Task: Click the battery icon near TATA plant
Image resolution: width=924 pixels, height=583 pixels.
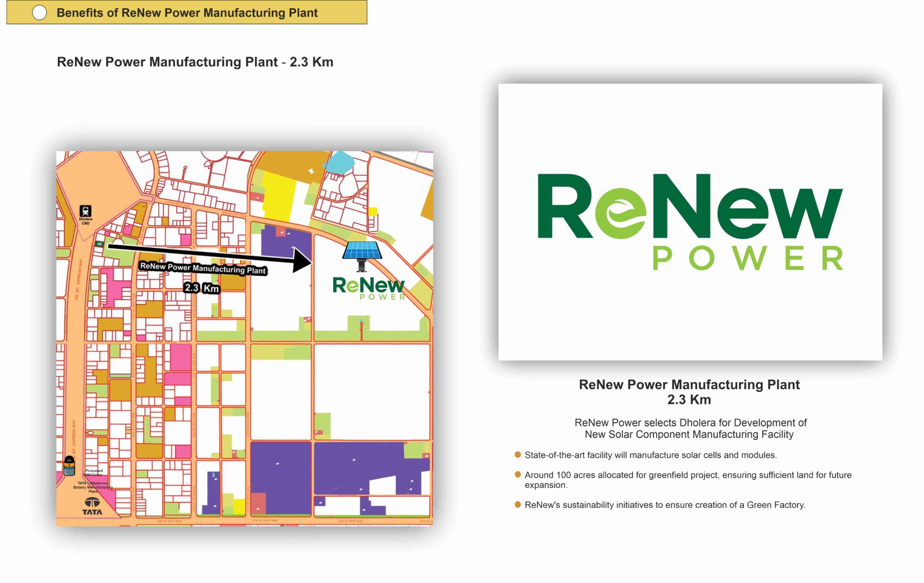Action: [x=69, y=465]
